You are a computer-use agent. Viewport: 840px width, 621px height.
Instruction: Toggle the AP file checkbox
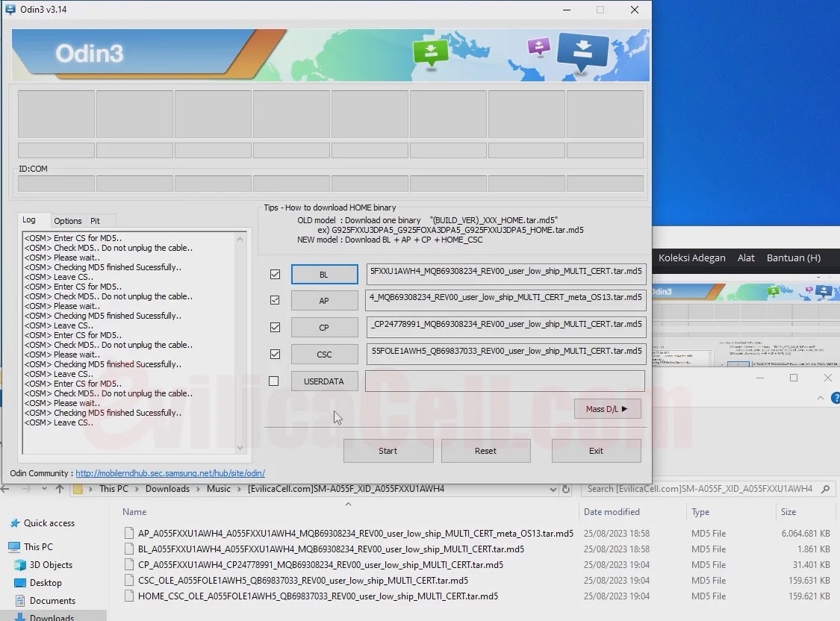coord(275,300)
